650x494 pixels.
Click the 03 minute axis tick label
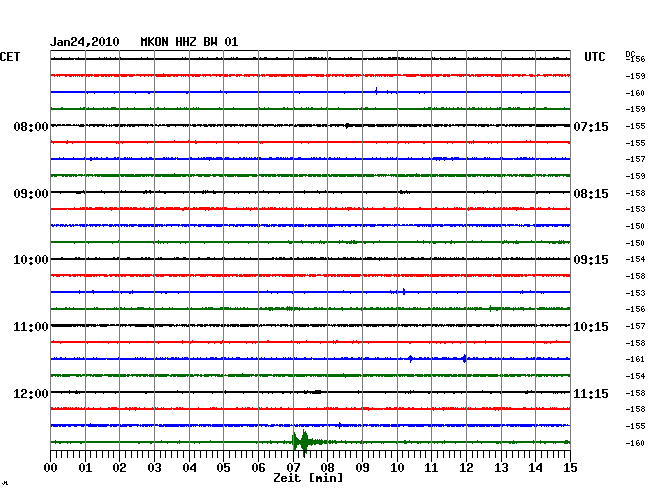(154, 467)
